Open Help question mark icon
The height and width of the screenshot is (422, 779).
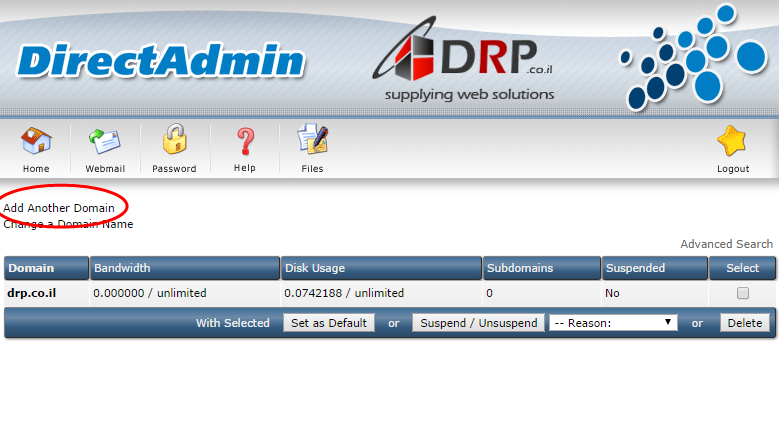coord(244,142)
